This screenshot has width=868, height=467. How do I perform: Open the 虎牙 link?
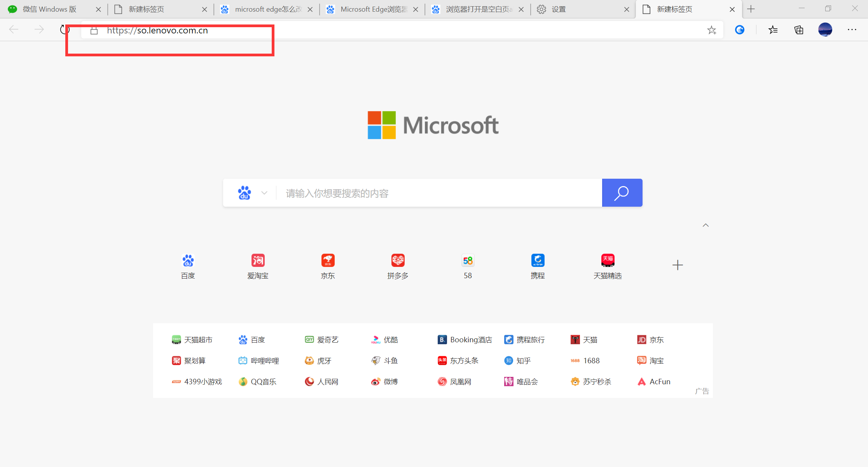(318, 361)
